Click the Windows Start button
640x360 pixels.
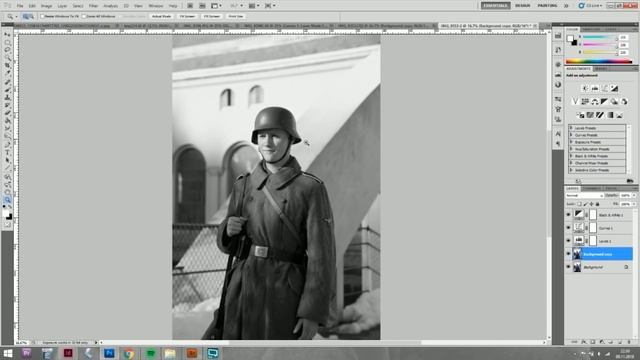[8, 353]
